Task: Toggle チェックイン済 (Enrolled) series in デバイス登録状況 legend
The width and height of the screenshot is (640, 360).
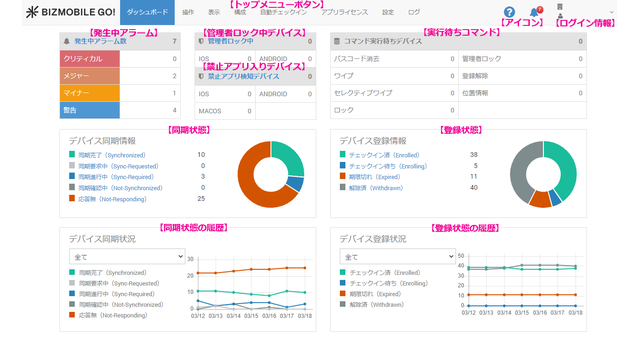Action: [380, 272]
